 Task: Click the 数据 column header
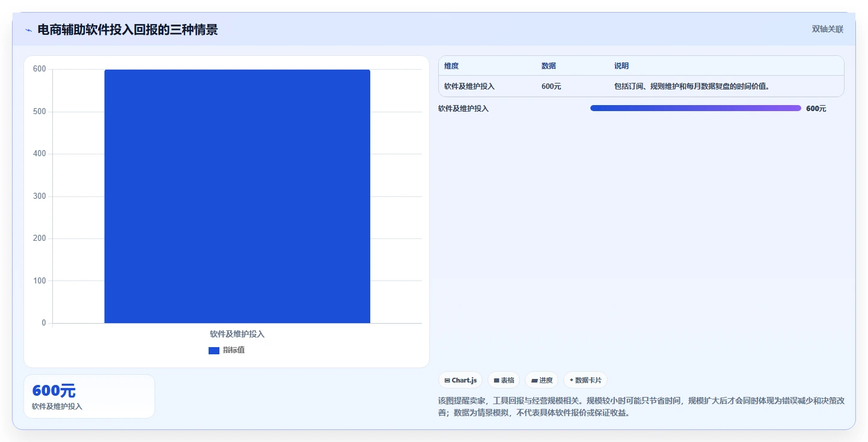549,66
